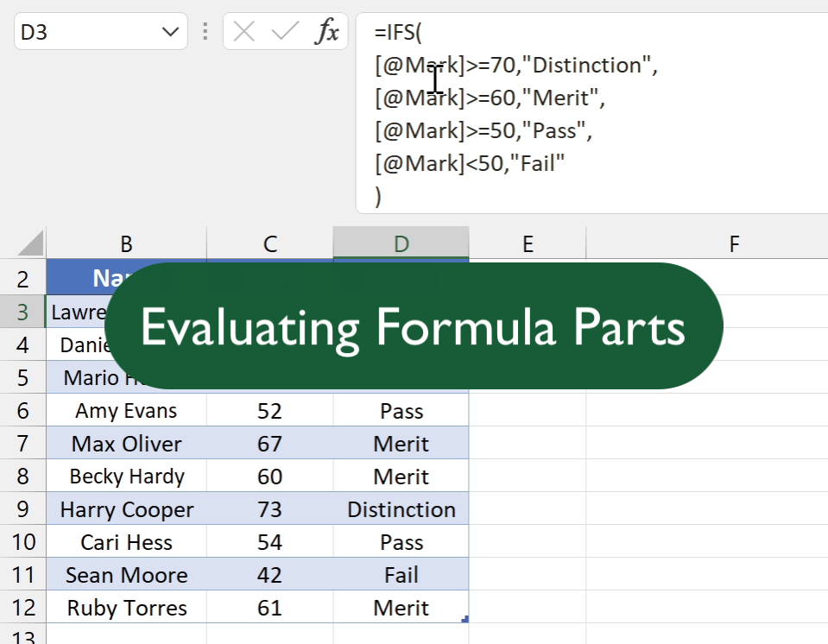828x644 pixels.
Task: Select row 7 header
Action: pyautogui.click(x=22, y=444)
